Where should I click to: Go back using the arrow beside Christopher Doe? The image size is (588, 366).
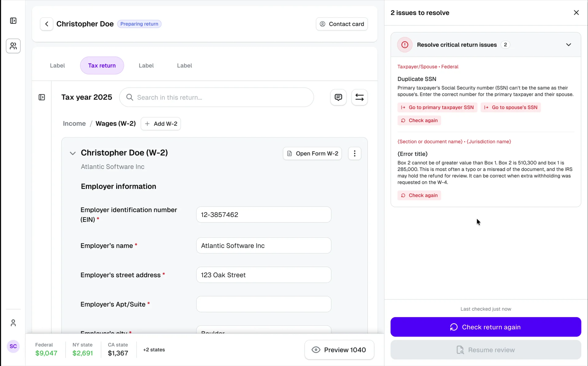coord(47,24)
